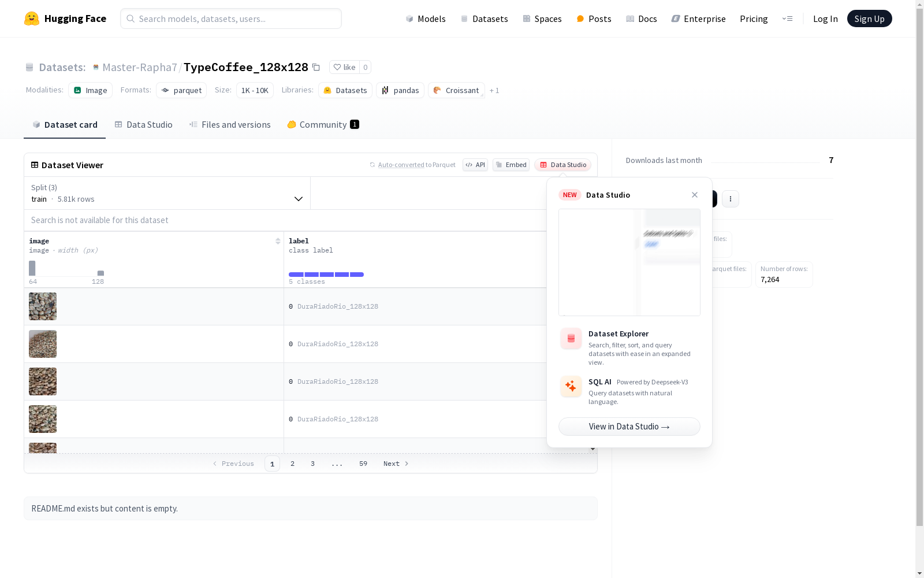Open the third coffee bean image thumbnail
The image size is (924, 578).
43,381
